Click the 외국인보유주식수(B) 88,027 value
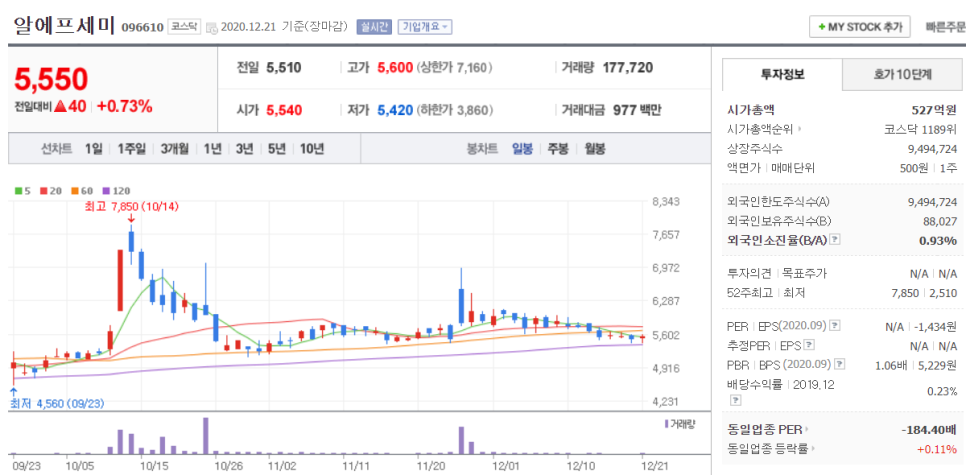966x475 pixels. tap(940, 221)
